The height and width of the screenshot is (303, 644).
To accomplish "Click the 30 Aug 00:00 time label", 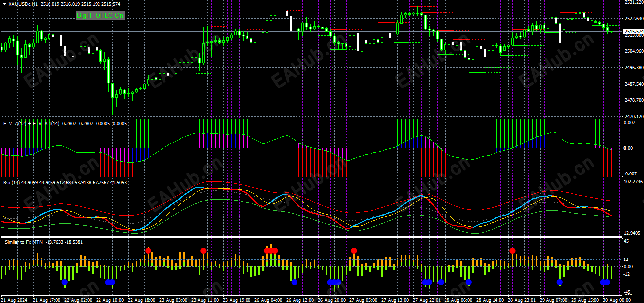I will pyautogui.click(x=617, y=300).
